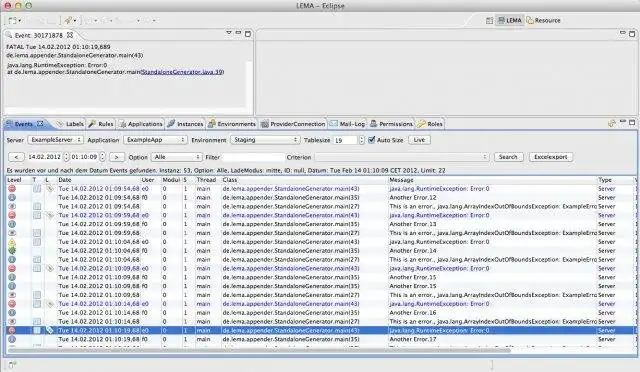Open the Applications tab
The image size is (640, 372).
140,124
